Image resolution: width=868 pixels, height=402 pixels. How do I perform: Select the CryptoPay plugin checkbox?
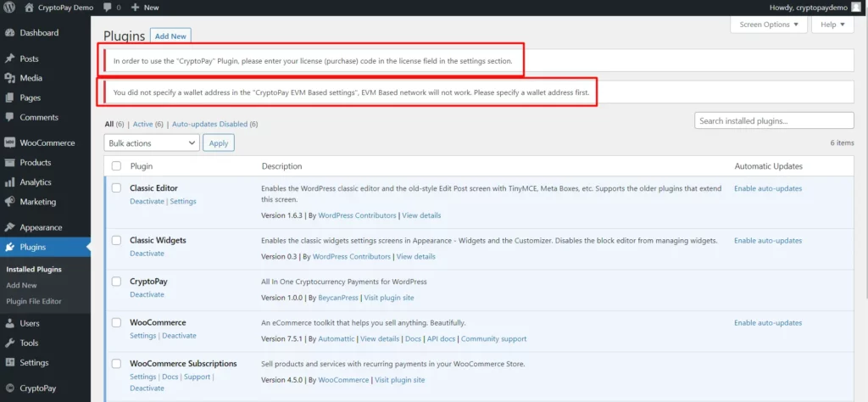(x=116, y=282)
